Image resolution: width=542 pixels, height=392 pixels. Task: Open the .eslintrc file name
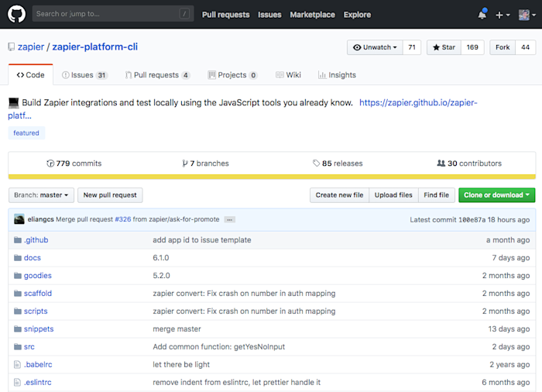pyautogui.click(x=38, y=382)
